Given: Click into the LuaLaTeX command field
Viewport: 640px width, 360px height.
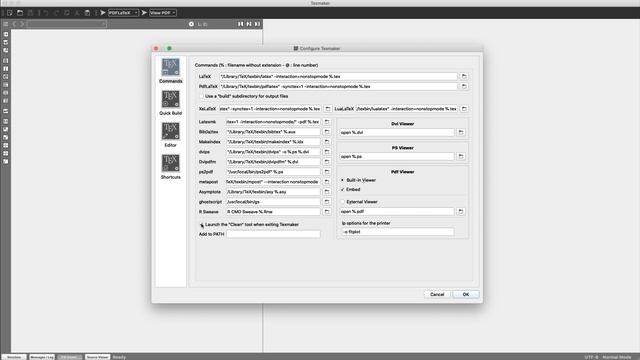Looking at the screenshot, I should pos(406,109).
